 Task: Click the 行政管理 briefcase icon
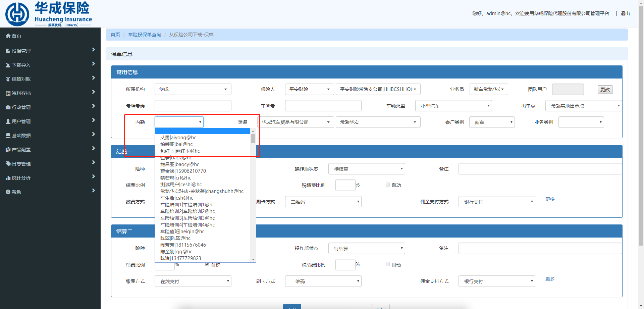8,107
